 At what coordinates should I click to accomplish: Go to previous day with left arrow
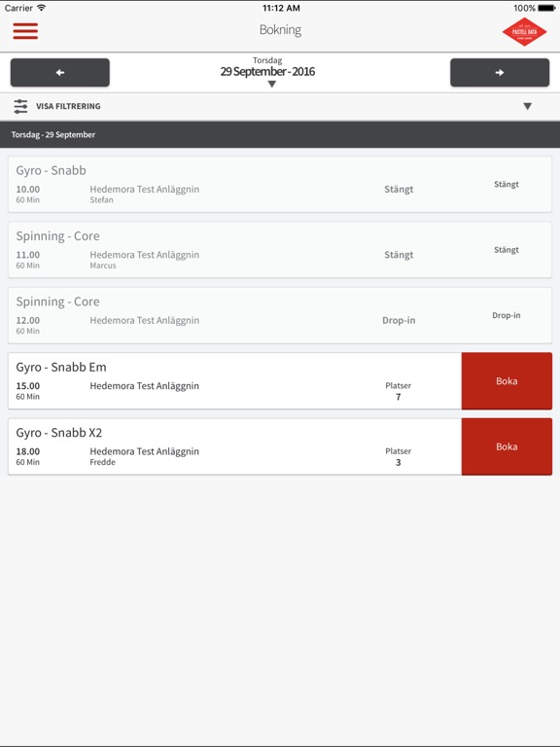60,72
